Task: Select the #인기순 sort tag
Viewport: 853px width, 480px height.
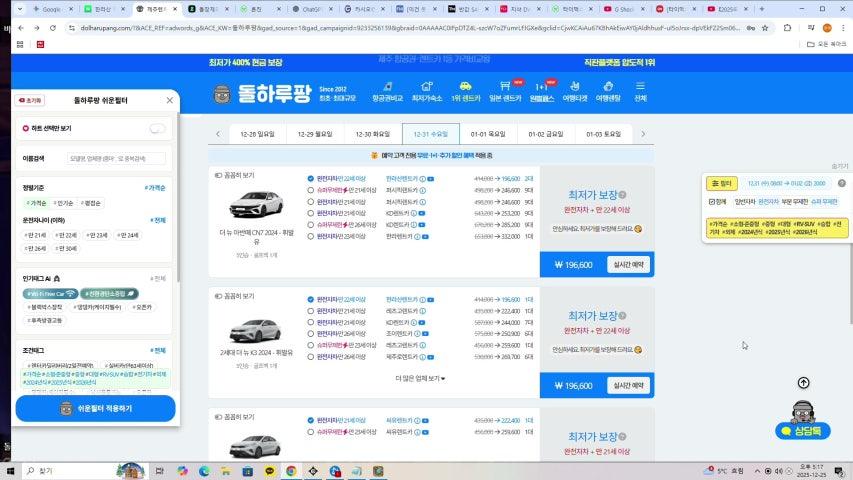Action: (64, 203)
